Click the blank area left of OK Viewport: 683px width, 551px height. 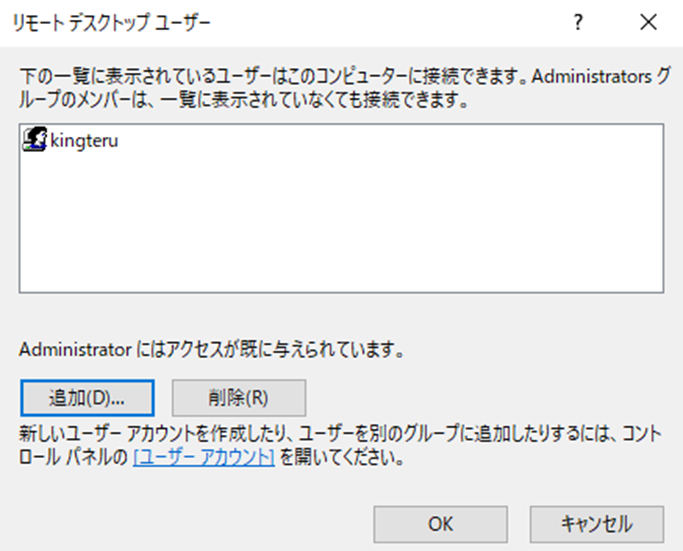coord(200,523)
